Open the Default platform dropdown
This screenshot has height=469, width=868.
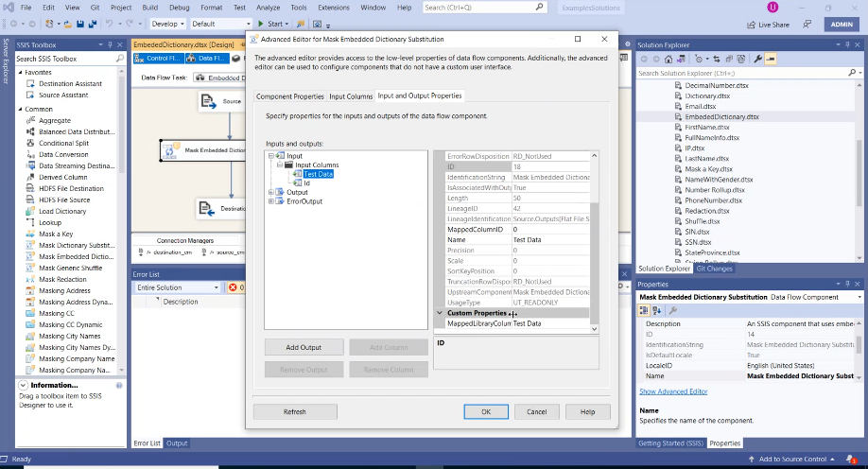pos(221,24)
